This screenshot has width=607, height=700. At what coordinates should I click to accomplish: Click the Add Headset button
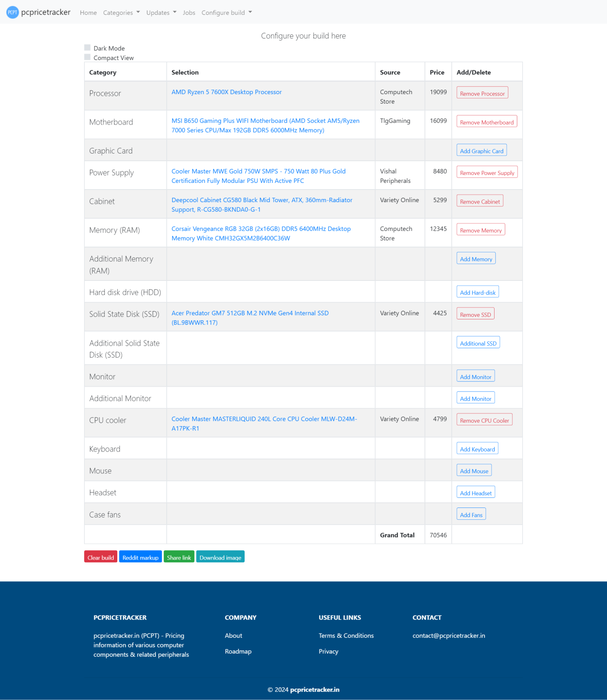[476, 493]
